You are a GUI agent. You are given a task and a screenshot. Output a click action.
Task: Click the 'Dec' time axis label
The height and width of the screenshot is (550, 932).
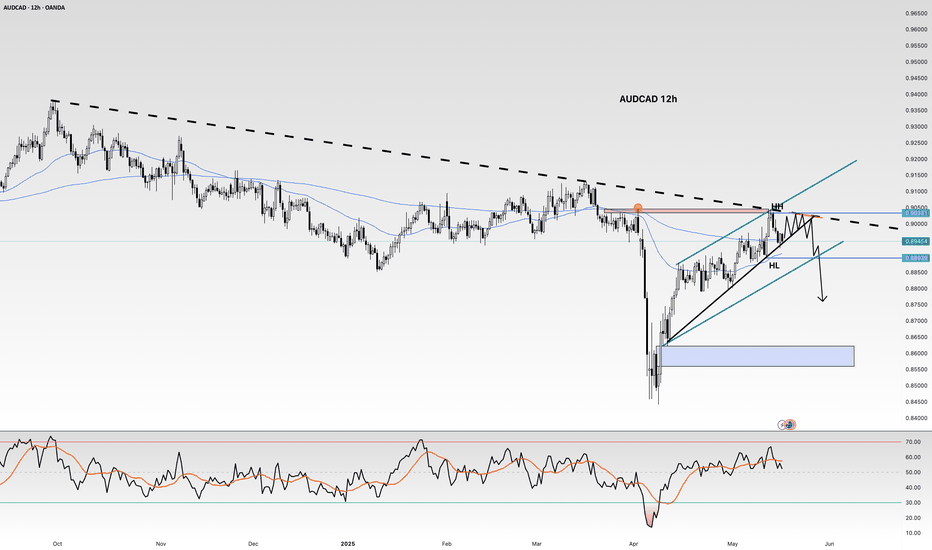(x=253, y=544)
